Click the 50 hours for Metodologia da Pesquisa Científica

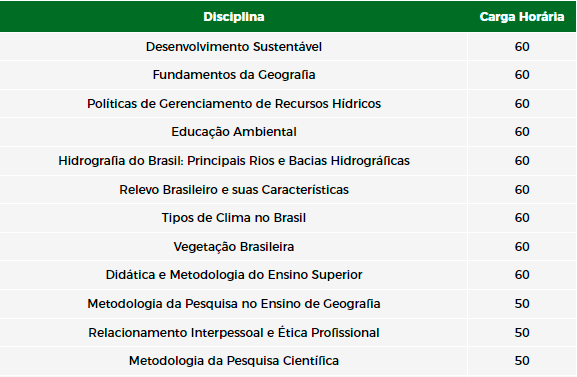pyautogui.click(x=522, y=361)
